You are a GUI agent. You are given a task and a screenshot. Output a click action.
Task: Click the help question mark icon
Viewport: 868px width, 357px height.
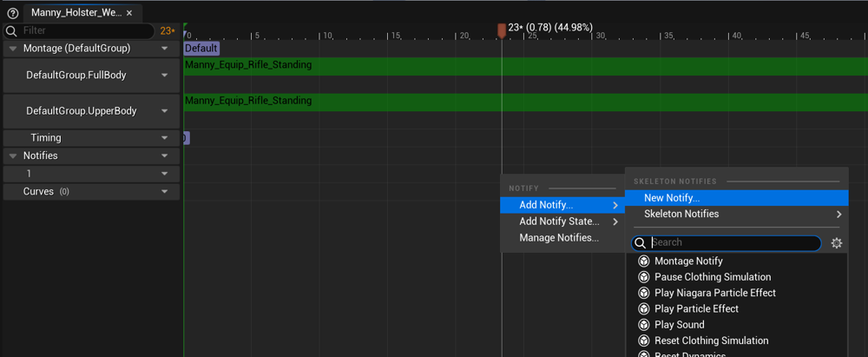(x=13, y=13)
